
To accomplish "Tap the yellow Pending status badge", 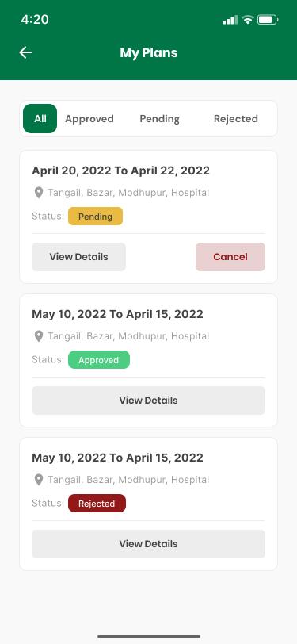I will tap(96, 217).
